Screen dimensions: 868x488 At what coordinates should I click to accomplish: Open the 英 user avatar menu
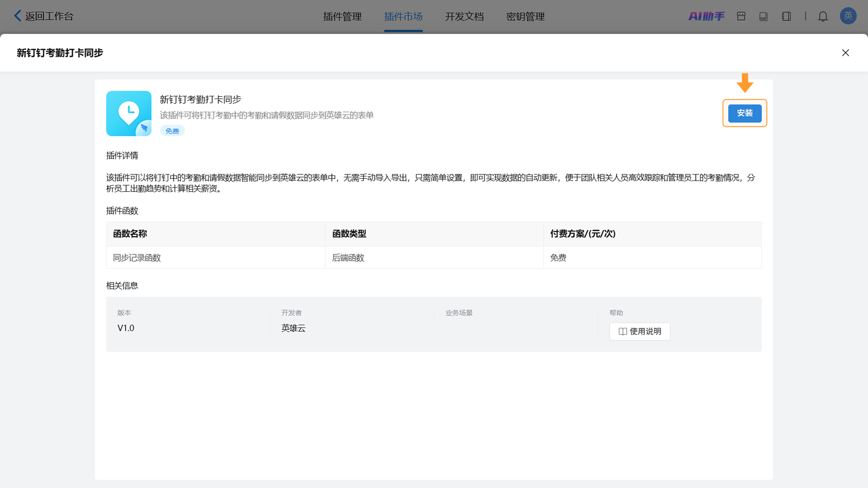[x=848, y=16]
